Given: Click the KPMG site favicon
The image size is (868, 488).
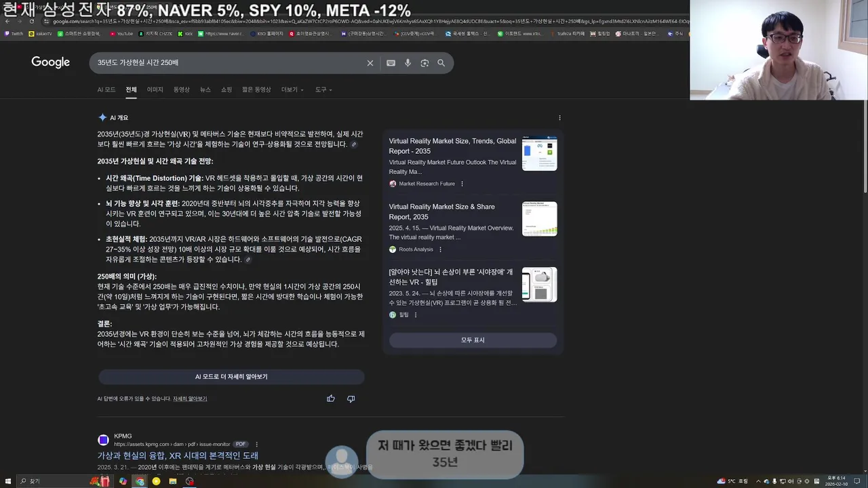Looking at the screenshot, I should [103, 440].
